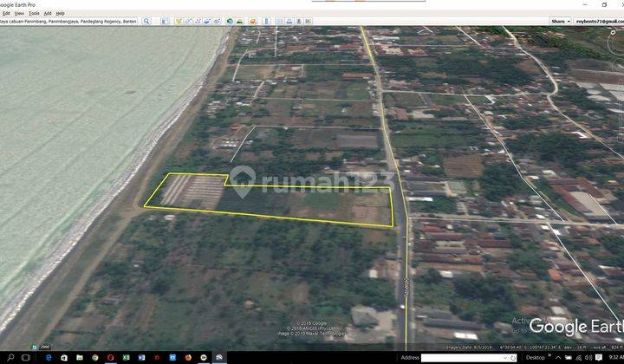Open the Help menu
Image resolution: width=624 pixels, height=364 pixels.
61,13
